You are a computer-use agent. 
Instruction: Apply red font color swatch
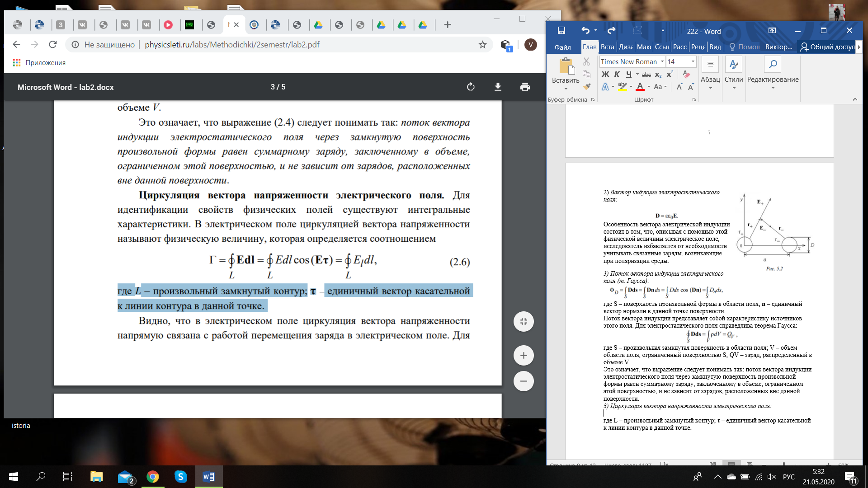tap(640, 87)
